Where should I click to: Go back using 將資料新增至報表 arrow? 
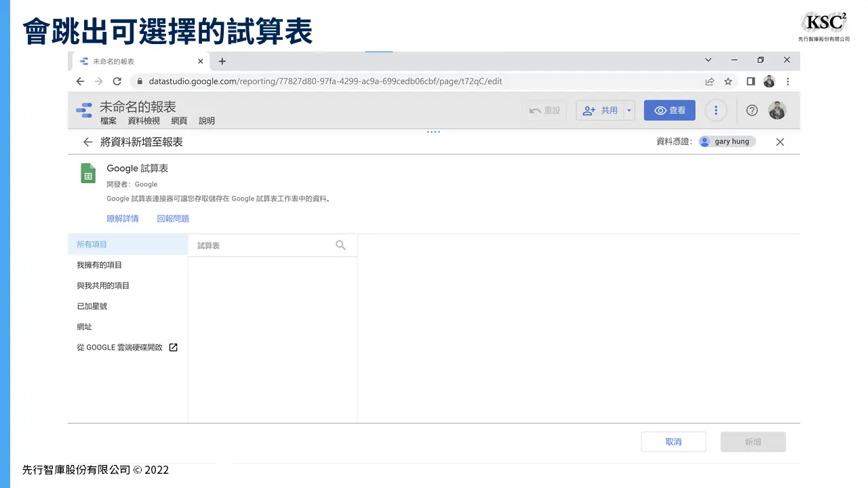(x=87, y=142)
